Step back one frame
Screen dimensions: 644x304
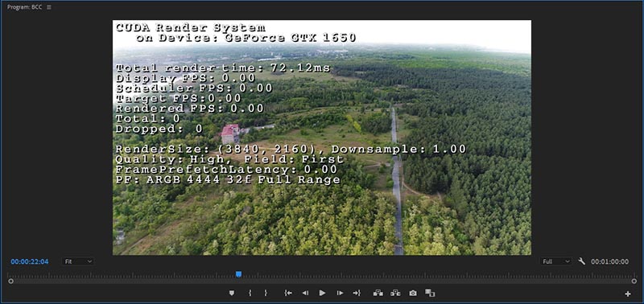tap(305, 293)
